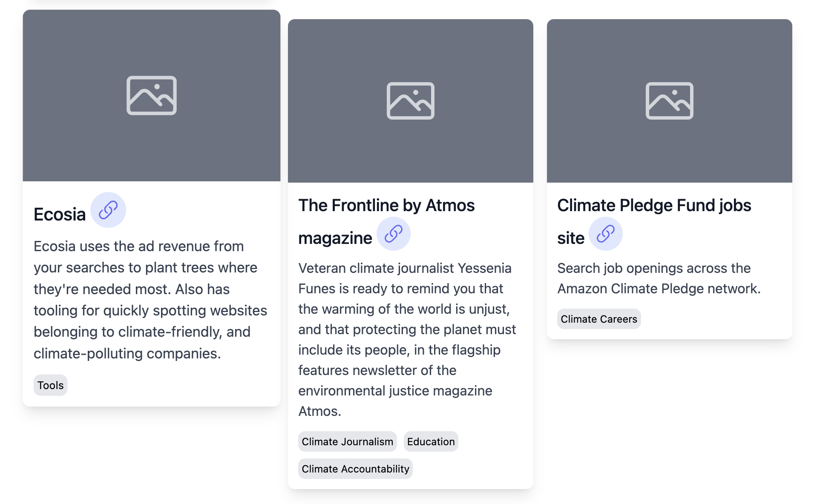Click the Climate Journalism tag

(x=347, y=441)
